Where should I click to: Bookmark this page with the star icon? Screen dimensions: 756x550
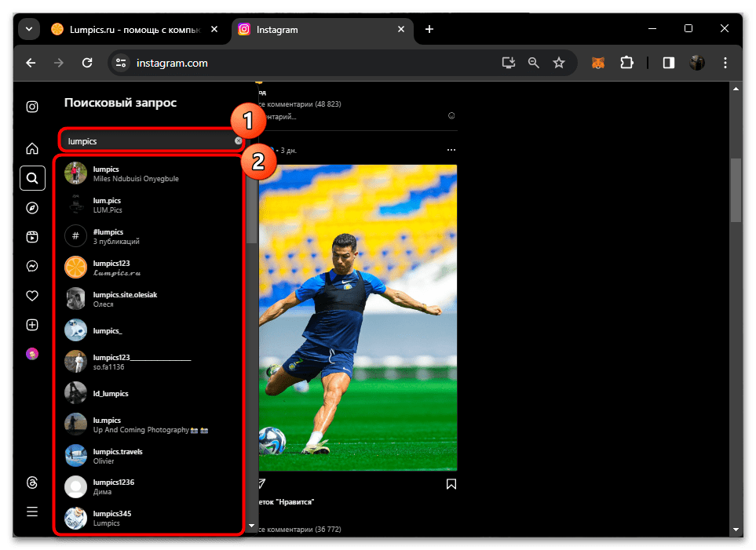click(559, 63)
